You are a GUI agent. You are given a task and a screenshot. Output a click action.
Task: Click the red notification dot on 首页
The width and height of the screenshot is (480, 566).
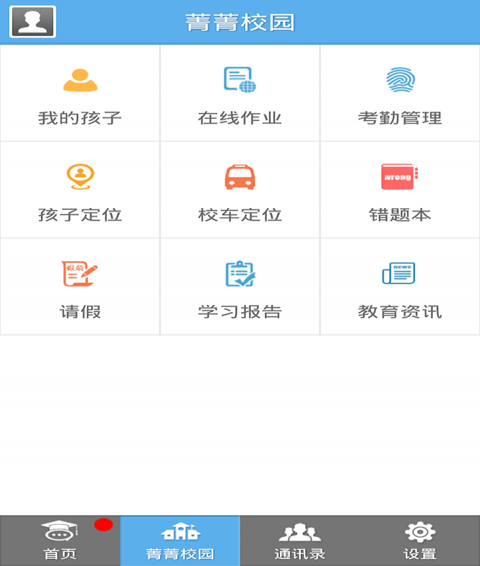[x=104, y=524]
